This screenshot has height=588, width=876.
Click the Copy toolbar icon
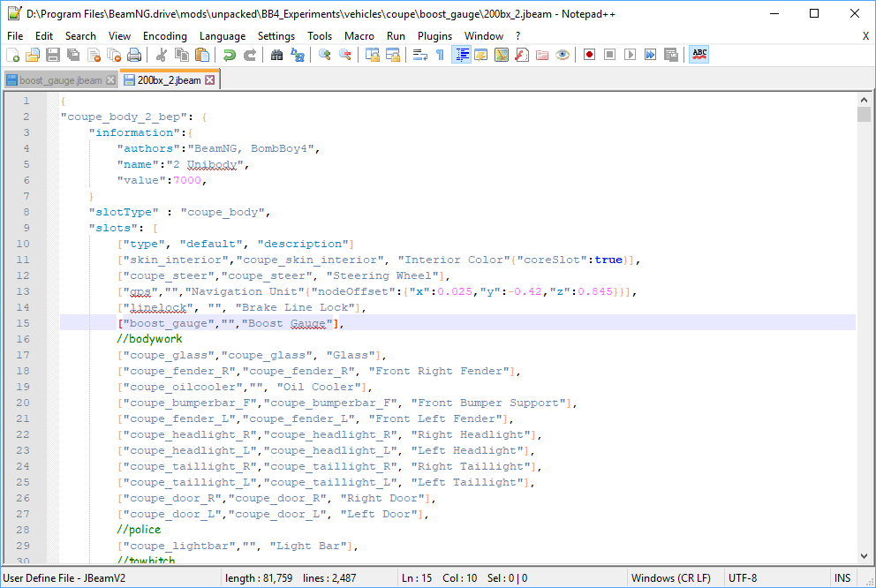coord(182,55)
